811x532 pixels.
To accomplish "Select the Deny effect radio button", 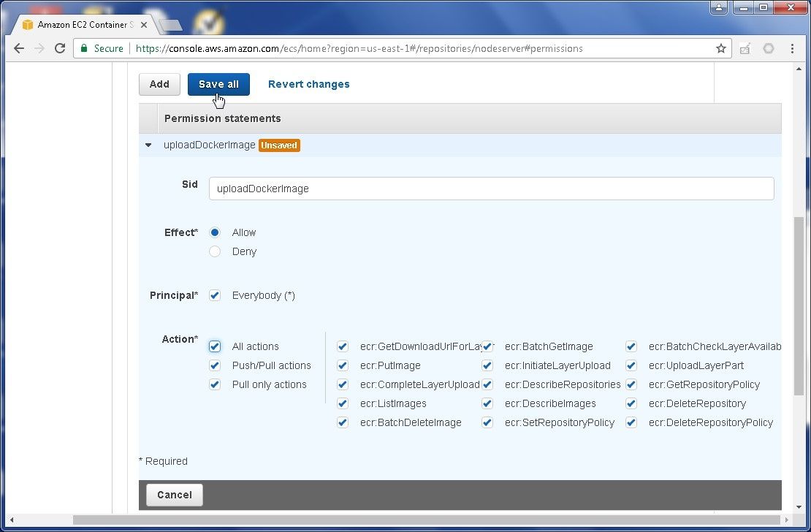I will click(215, 251).
